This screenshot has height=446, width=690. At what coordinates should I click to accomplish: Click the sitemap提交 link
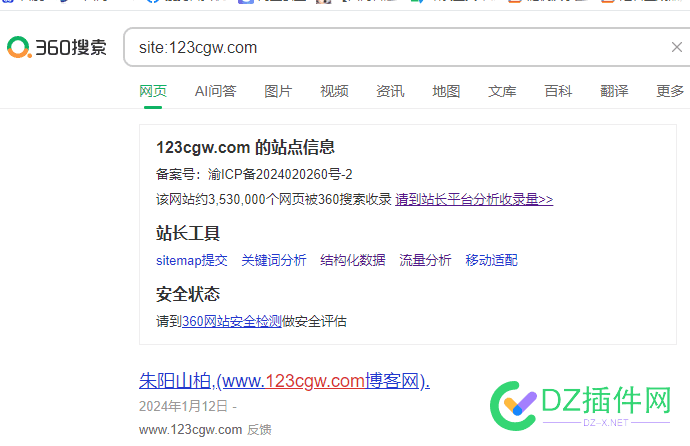click(192, 260)
